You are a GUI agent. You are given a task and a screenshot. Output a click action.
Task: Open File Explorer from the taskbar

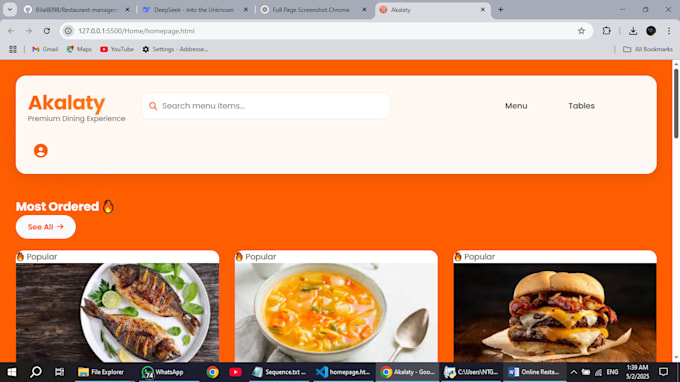(101, 372)
